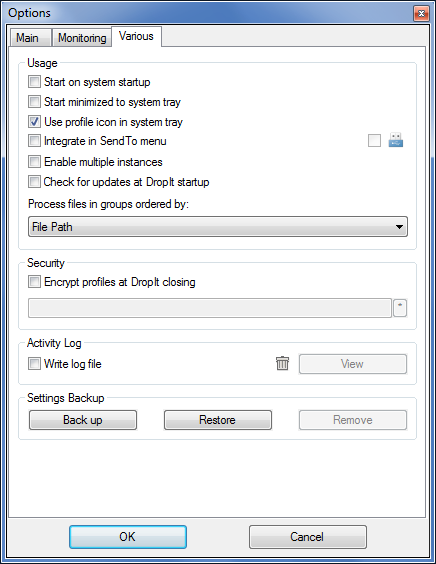This screenshot has width=436, height=564.
Task: Close the Options dialog window
Action: (x=421, y=14)
